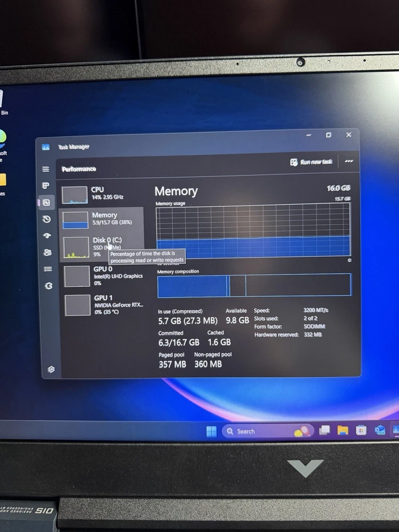Open the Users page icon

click(x=47, y=252)
